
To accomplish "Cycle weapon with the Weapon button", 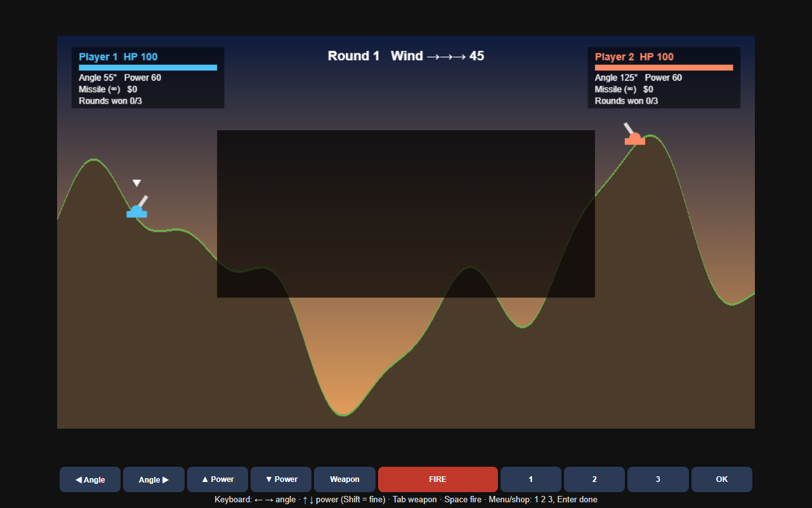I will click(344, 479).
